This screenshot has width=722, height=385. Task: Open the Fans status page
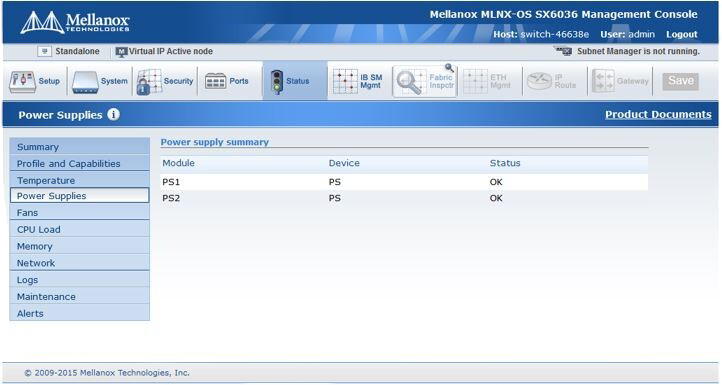(80, 212)
